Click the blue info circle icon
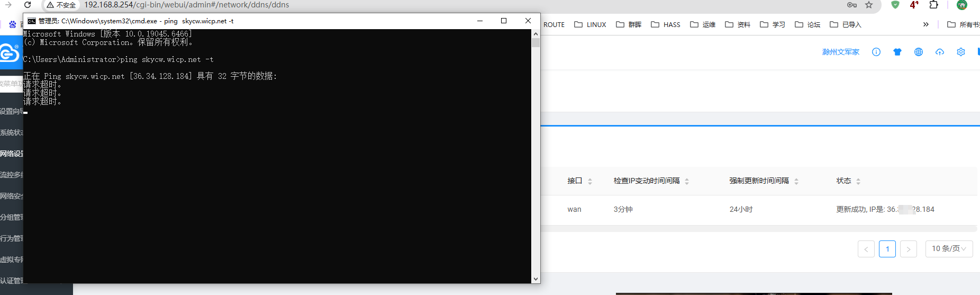The height and width of the screenshot is (295, 980). [876, 52]
